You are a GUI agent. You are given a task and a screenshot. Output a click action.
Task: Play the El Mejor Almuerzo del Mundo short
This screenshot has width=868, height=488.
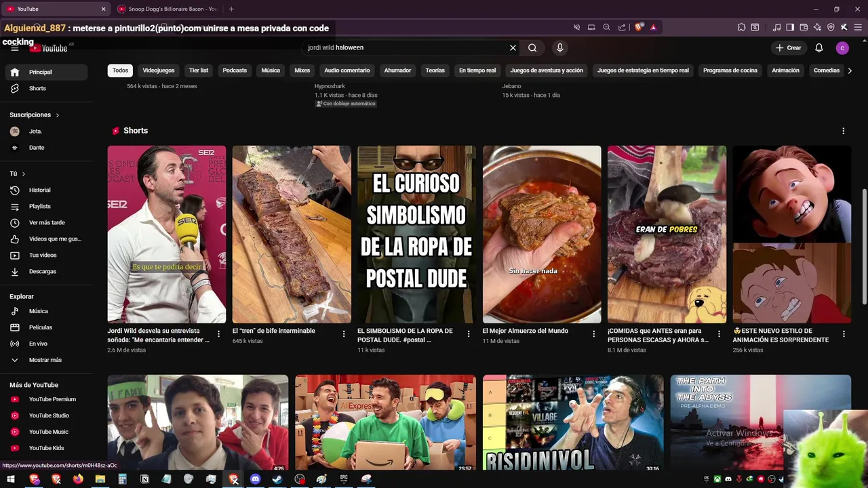point(542,234)
